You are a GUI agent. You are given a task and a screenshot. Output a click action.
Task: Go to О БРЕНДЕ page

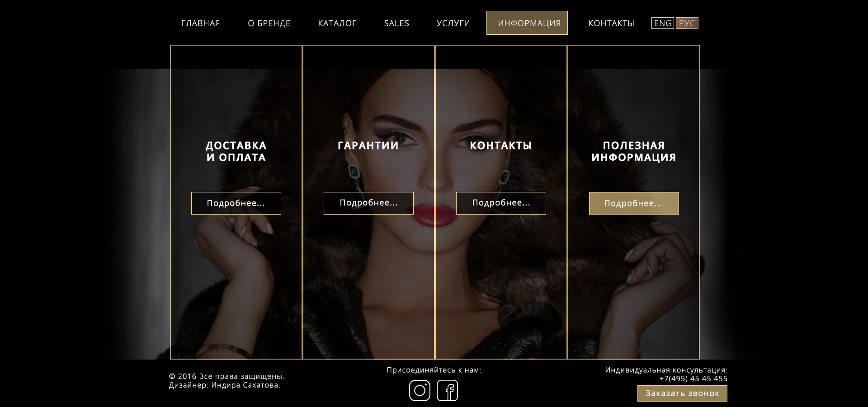(269, 23)
